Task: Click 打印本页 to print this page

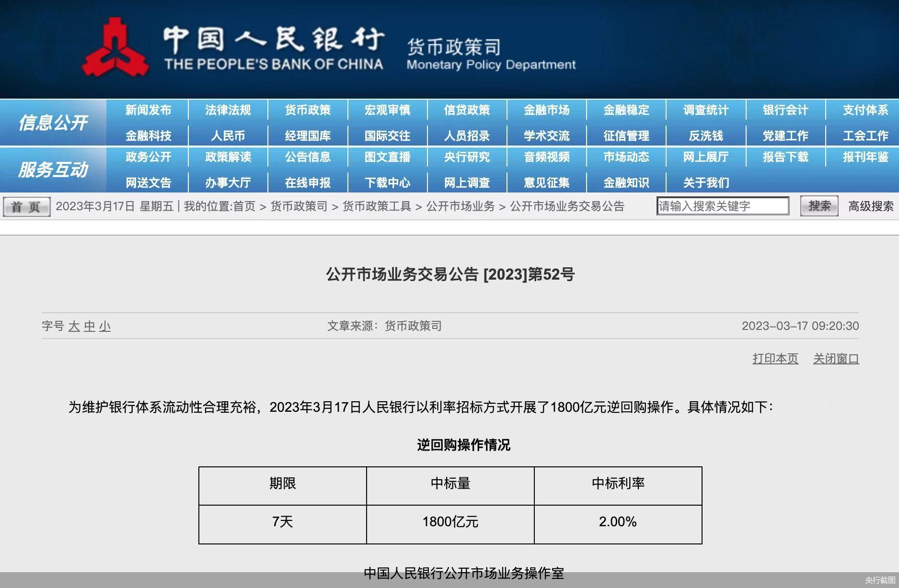Action: pyautogui.click(x=775, y=359)
